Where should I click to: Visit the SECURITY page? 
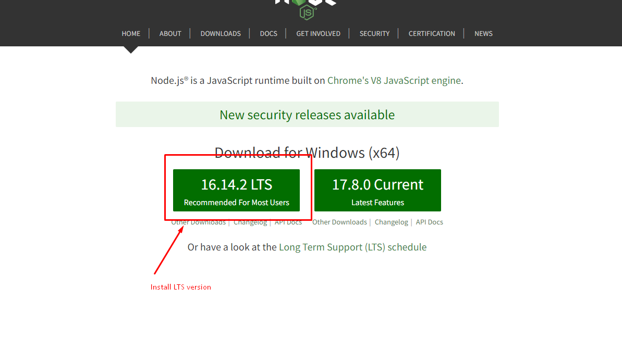(x=374, y=34)
